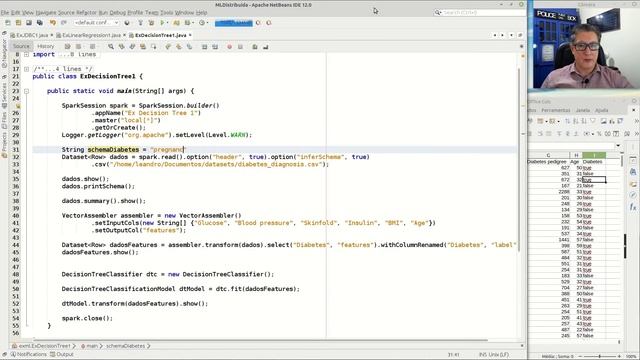Toggle Bookmark icon in editor toolbar
The height and width of the screenshot is (360, 640).
189,47
